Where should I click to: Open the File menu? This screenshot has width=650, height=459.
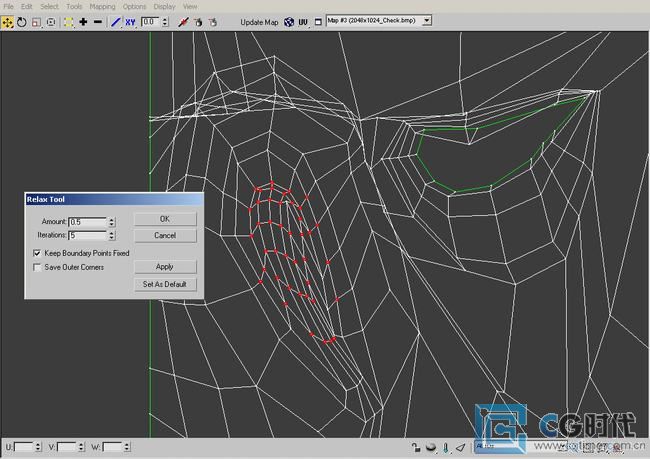click(x=8, y=6)
